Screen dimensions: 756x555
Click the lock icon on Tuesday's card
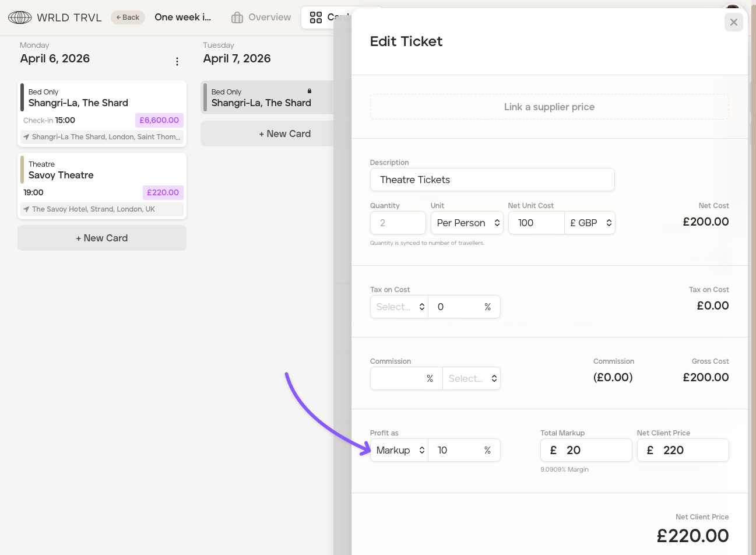point(310,91)
